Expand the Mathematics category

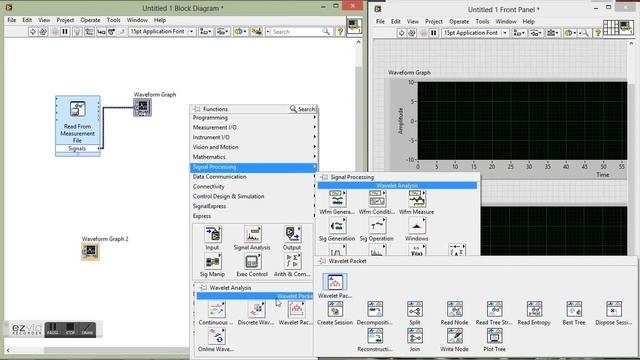click(254, 157)
